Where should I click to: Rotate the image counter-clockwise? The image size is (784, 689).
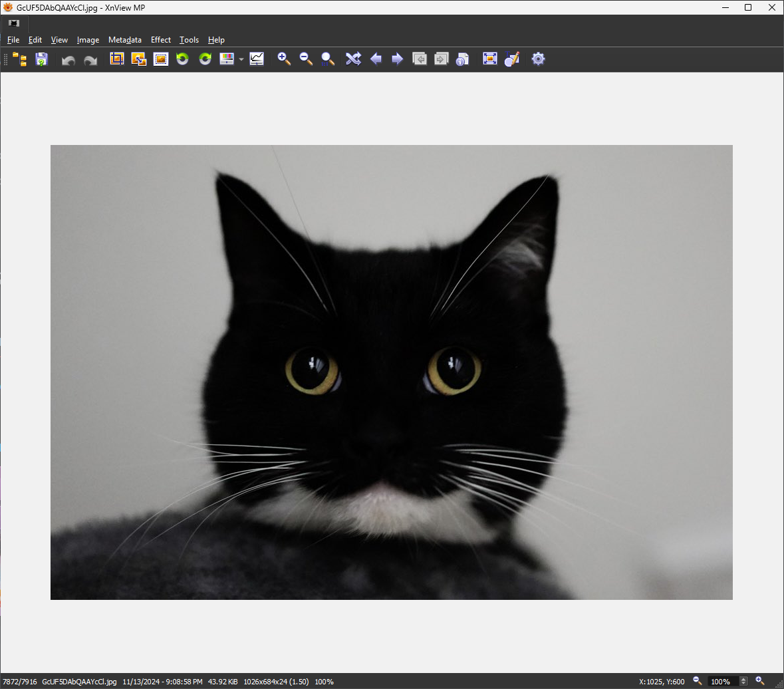pos(182,59)
